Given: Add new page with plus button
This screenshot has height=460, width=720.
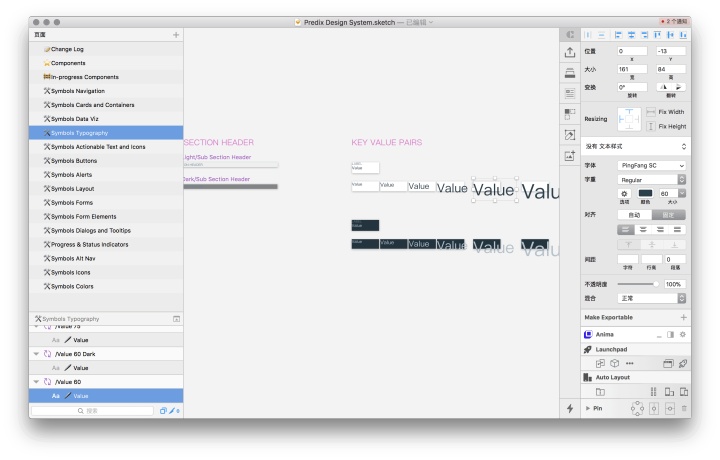Looking at the screenshot, I should pos(176,35).
